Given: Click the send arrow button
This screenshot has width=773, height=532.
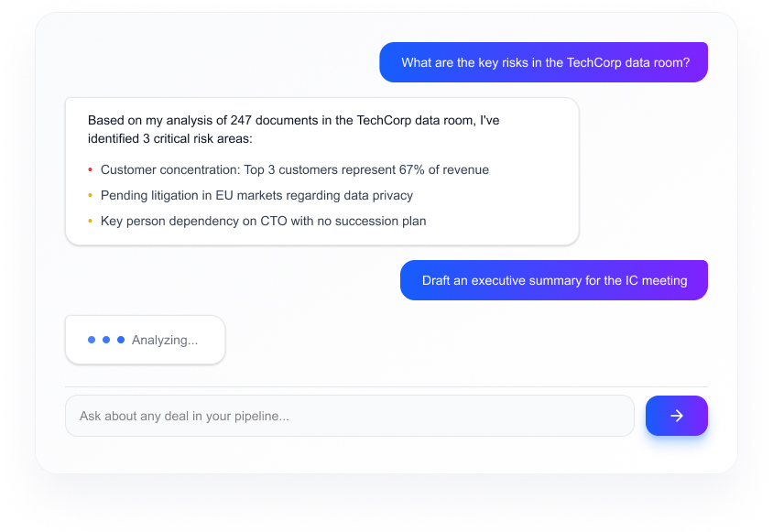Looking at the screenshot, I should [x=676, y=416].
